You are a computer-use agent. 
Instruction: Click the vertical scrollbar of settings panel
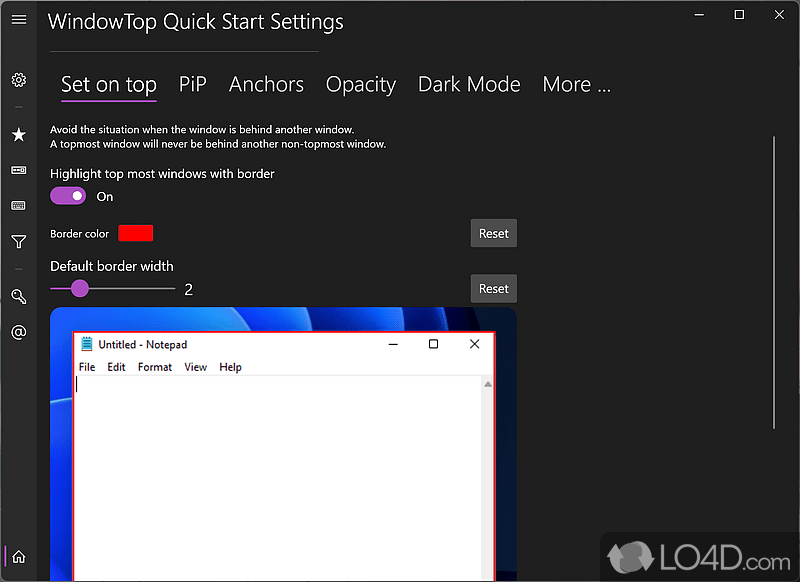coord(773,283)
